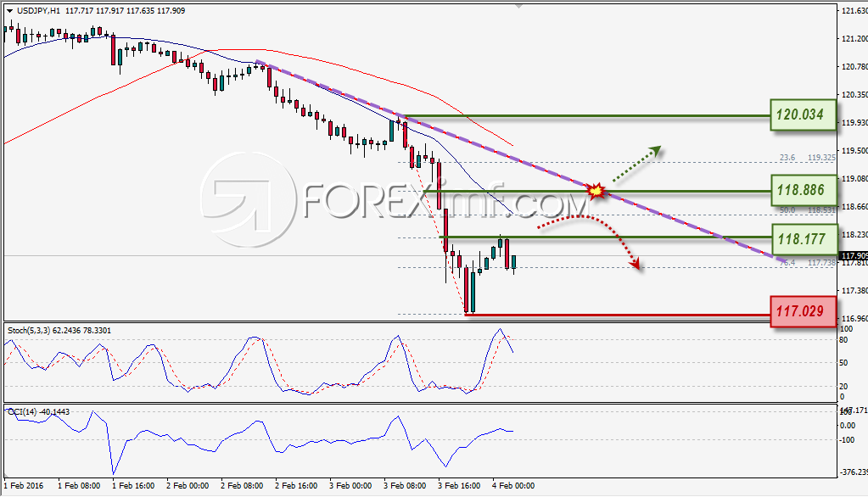Click the 3 Feb 16:00 time label
Viewport: 868px width, 497px height.
[x=459, y=486]
